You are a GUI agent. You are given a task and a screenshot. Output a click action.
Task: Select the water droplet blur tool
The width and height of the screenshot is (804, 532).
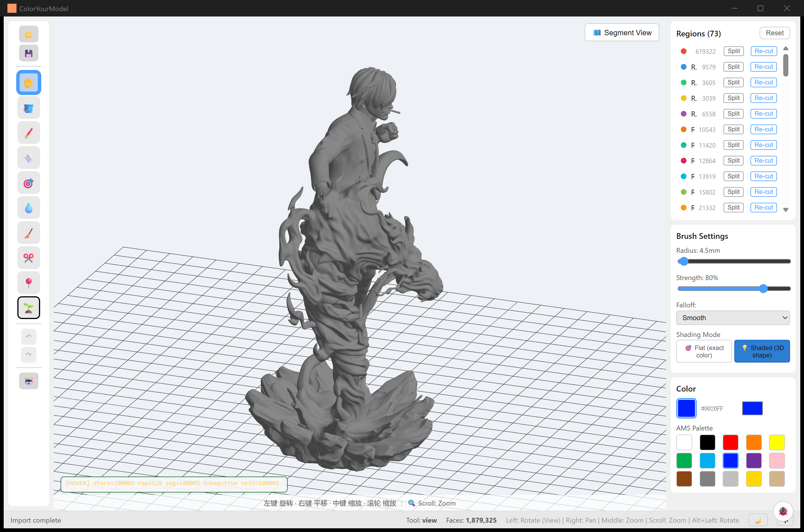click(x=28, y=208)
